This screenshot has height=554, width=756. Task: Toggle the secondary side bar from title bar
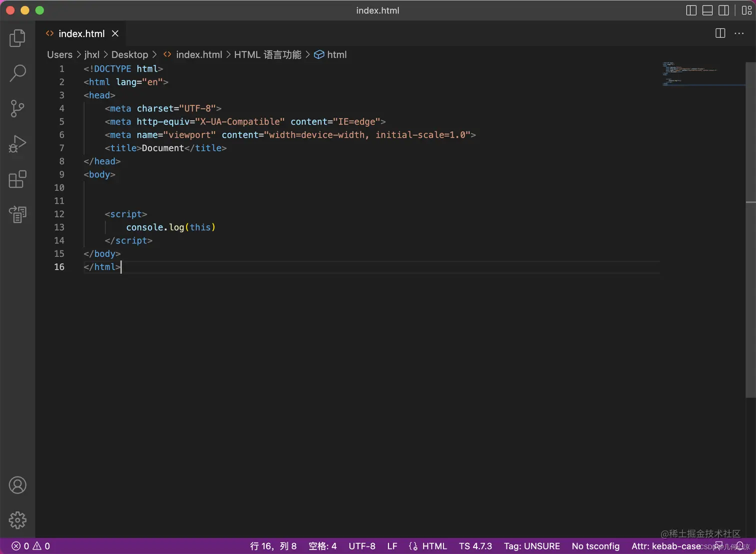click(723, 10)
